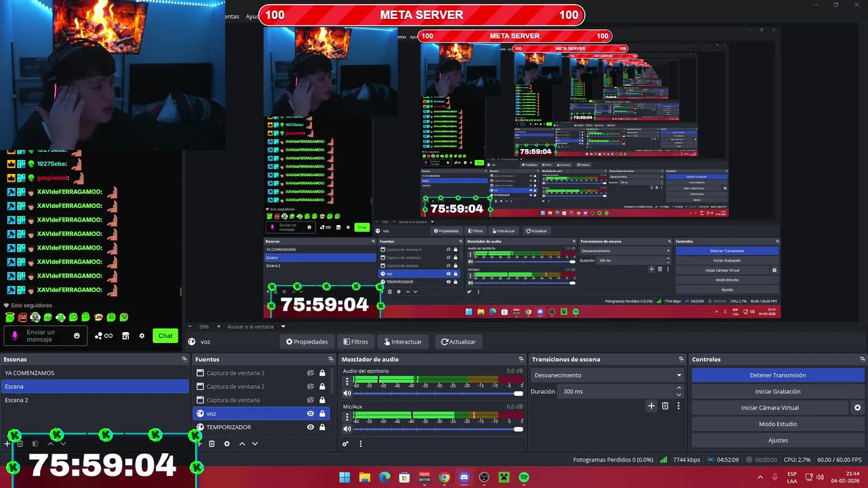Open virtual camera settings gear
868x488 pixels.
point(857,408)
